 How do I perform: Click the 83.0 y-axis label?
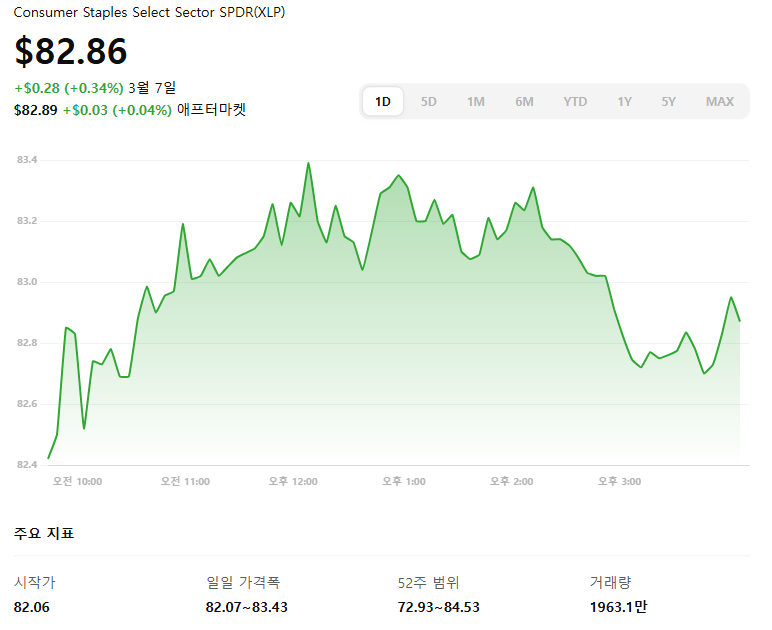point(27,282)
